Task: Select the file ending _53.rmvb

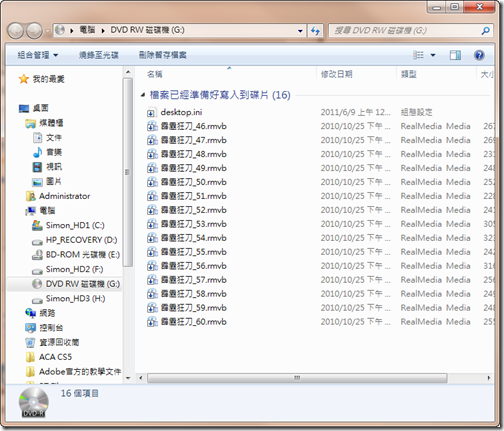Action: [x=193, y=224]
